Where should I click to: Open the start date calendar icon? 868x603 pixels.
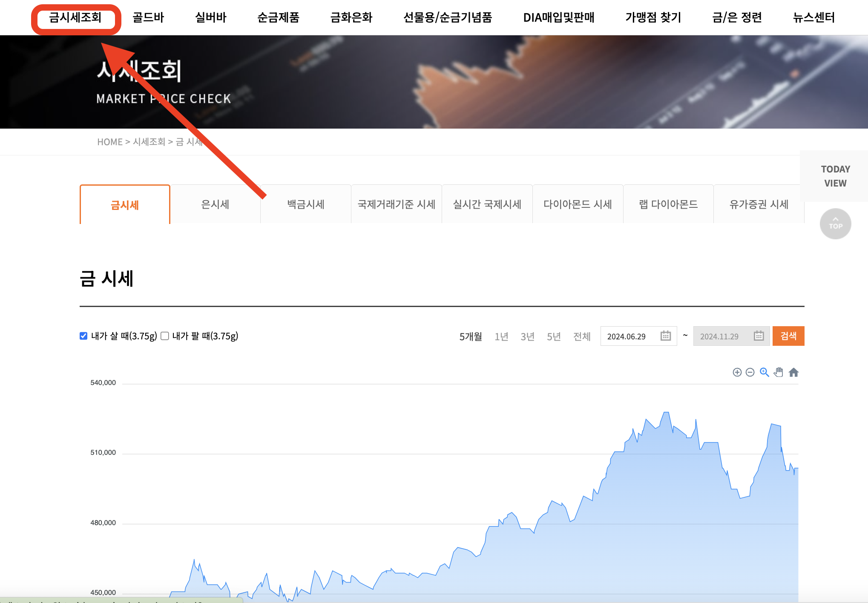click(x=665, y=336)
